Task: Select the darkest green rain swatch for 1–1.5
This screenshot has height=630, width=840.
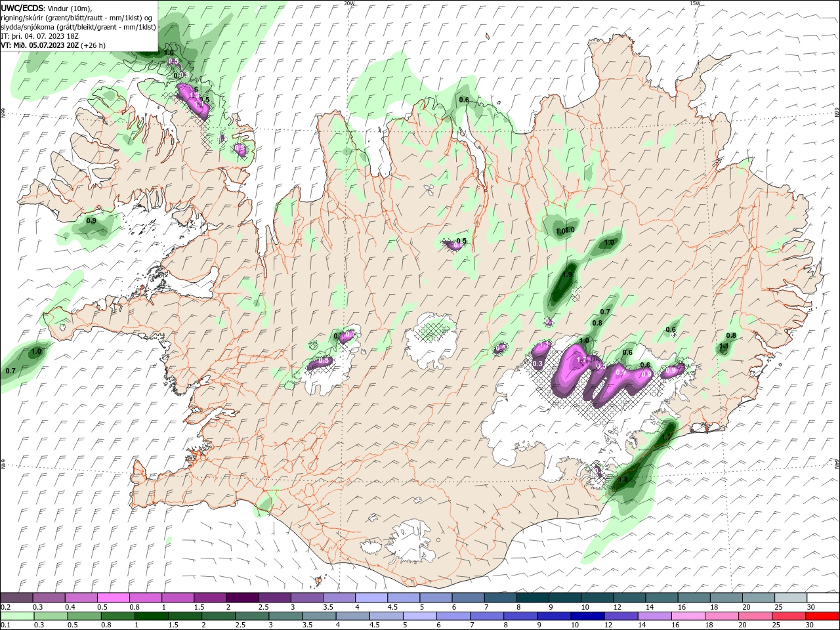Action: (152, 616)
